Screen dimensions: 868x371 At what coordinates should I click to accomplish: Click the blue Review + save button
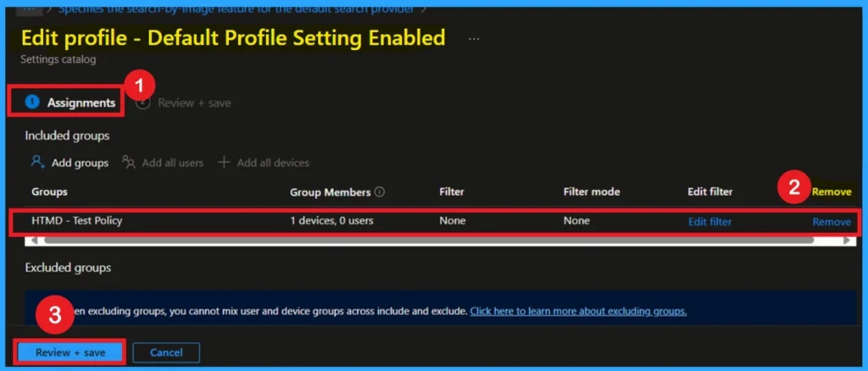(70, 352)
